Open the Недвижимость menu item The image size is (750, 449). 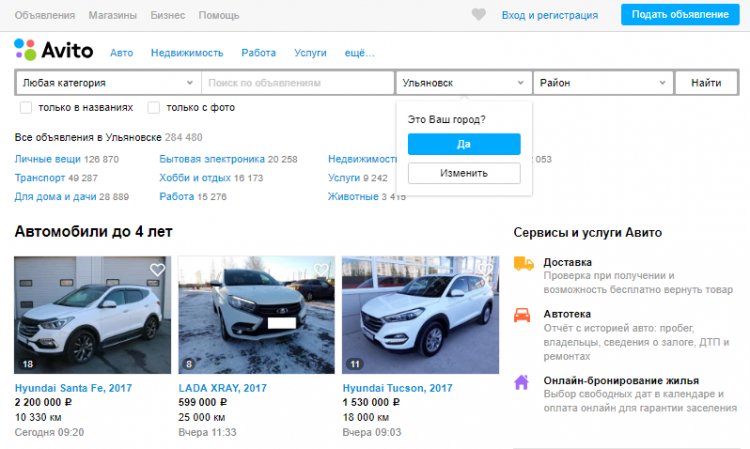(185, 53)
